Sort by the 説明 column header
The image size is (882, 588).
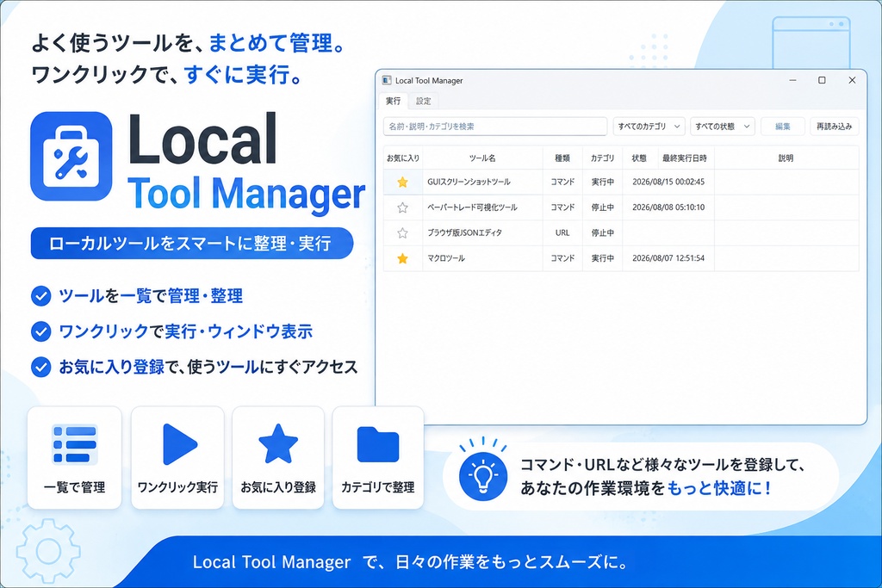786,158
